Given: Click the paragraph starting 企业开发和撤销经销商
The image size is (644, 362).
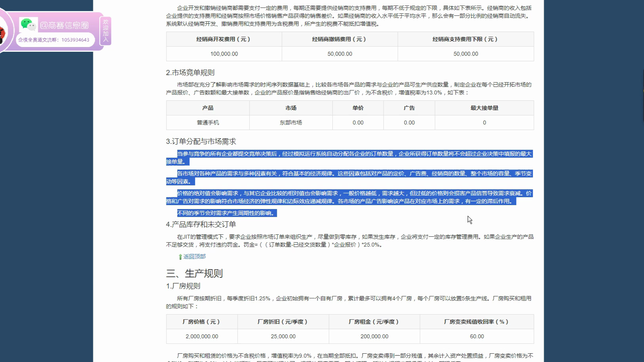Looking at the screenshot, I should [x=349, y=16].
